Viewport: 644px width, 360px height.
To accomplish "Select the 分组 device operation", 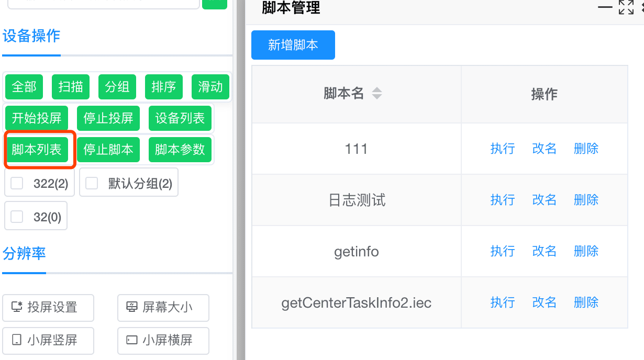I will pyautogui.click(x=117, y=87).
